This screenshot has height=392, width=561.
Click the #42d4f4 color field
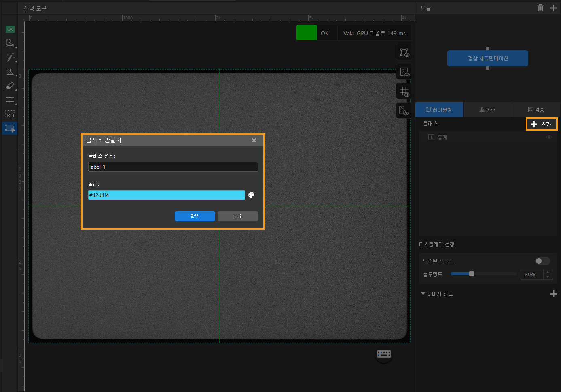click(166, 195)
